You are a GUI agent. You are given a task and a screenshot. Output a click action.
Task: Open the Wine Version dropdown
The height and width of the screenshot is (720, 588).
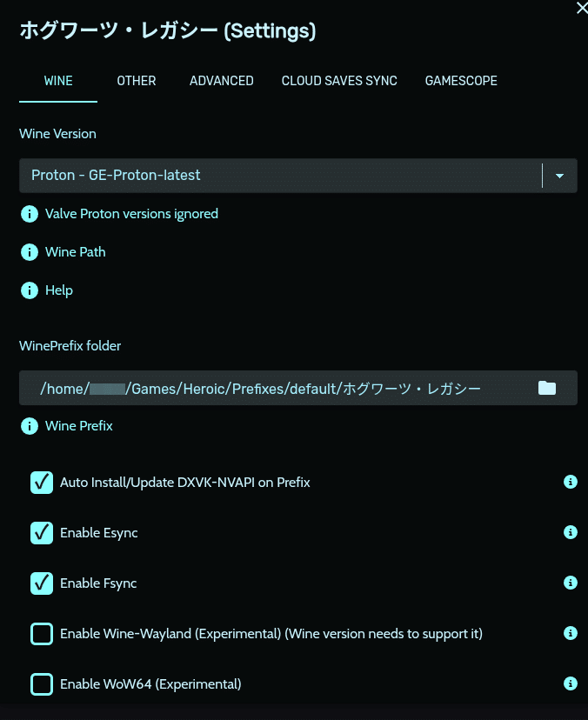(x=559, y=175)
